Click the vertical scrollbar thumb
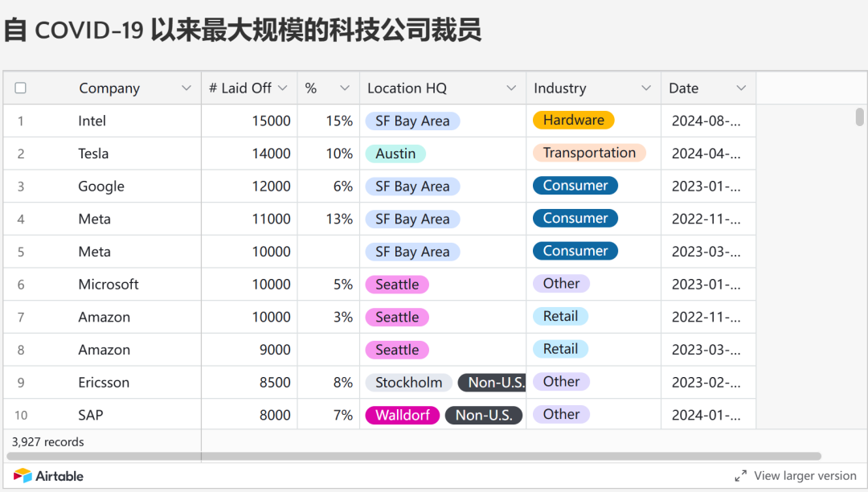 pos(859,117)
